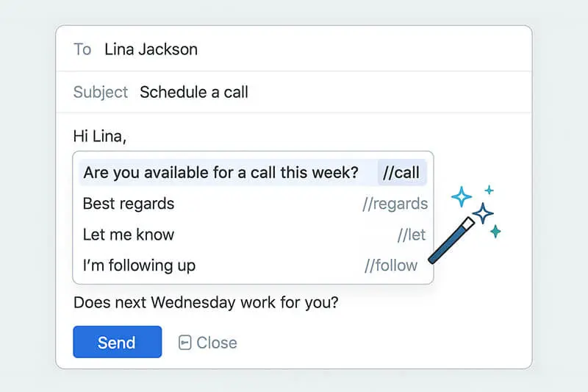Click the Subject field text
This screenshot has height=392, width=588.
194,92
